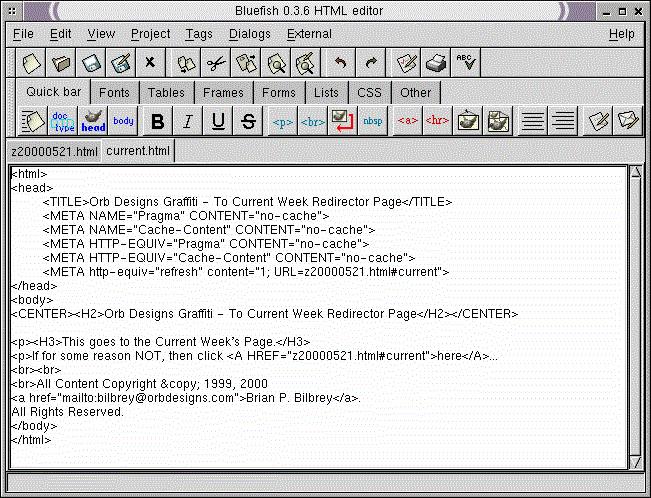Insert horizontal rule <hr> button
651x498 pixels.
(437, 122)
